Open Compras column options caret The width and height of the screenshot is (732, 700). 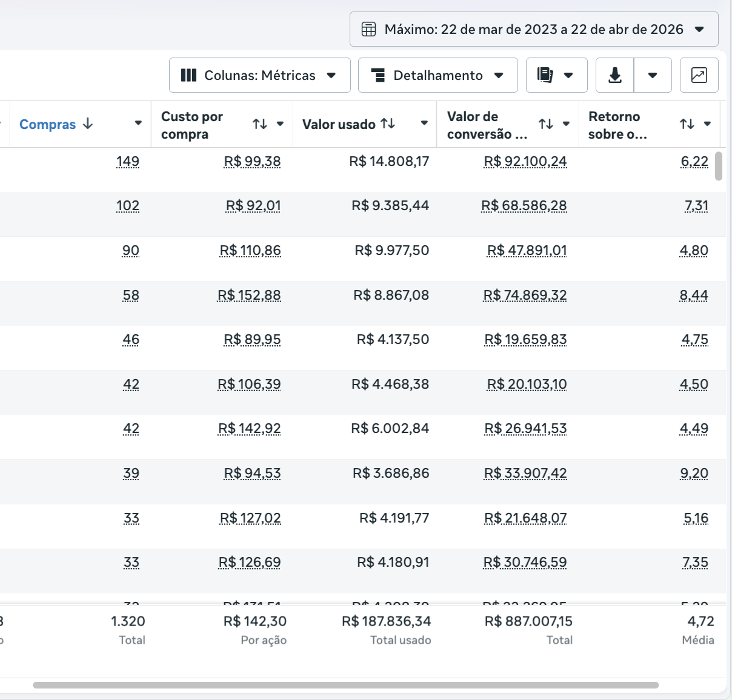tap(138, 123)
